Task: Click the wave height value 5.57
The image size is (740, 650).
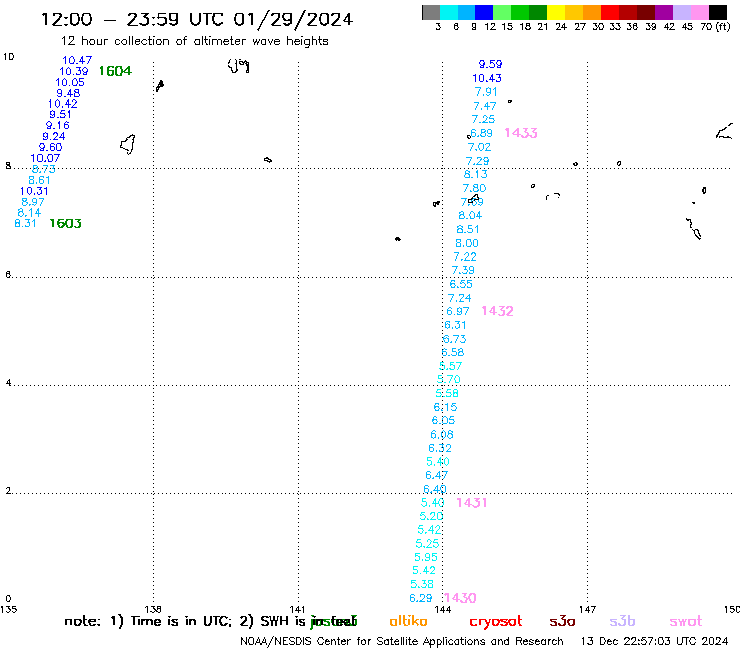Action: click(451, 366)
